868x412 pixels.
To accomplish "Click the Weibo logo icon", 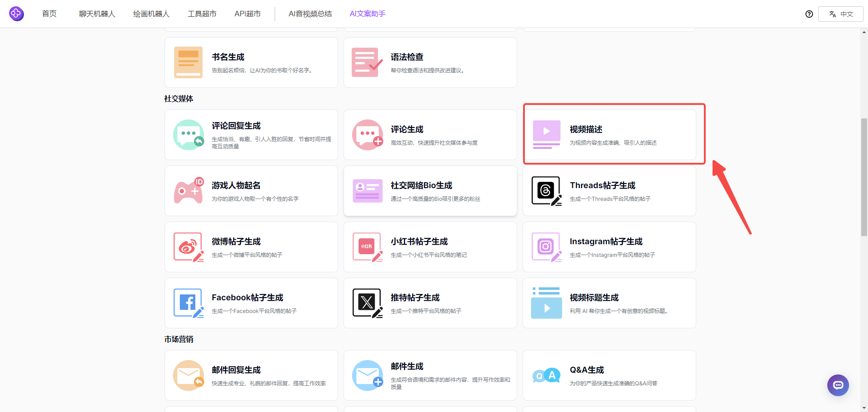I will [x=189, y=247].
